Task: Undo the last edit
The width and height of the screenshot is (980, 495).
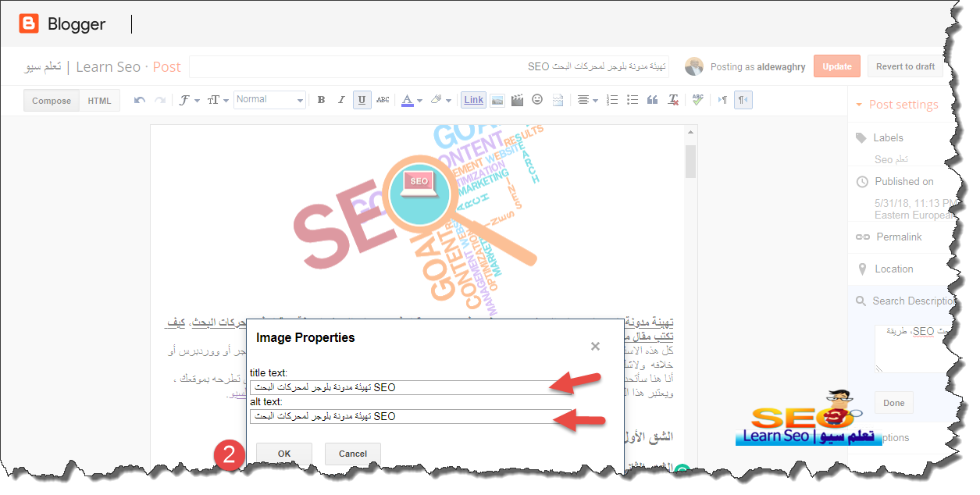Action: (x=140, y=100)
